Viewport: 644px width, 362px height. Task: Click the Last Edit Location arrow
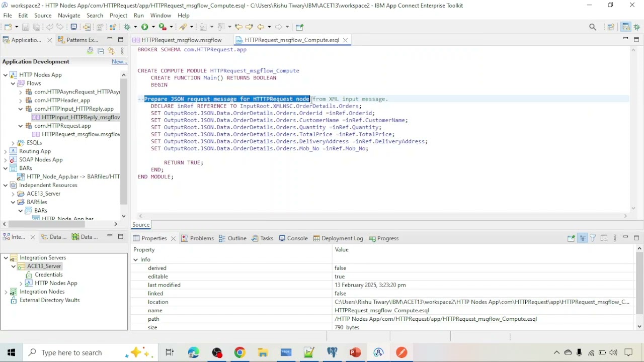pyautogui.click(x=239, y=27)
